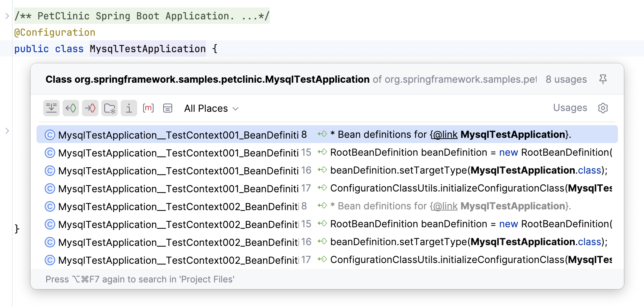Select the TestContext001 initializeConfigurationClass usage at line 17

coord(178,189)
